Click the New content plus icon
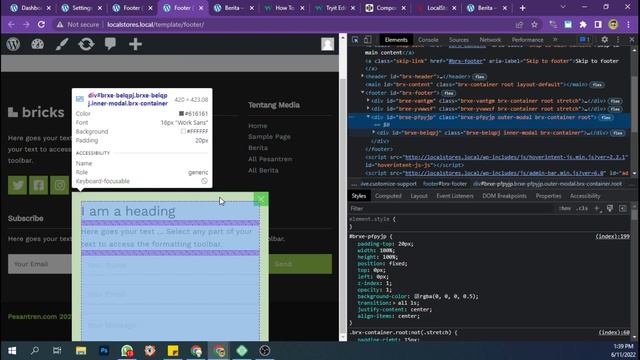 pyautogui.click(x=135, y=44)
